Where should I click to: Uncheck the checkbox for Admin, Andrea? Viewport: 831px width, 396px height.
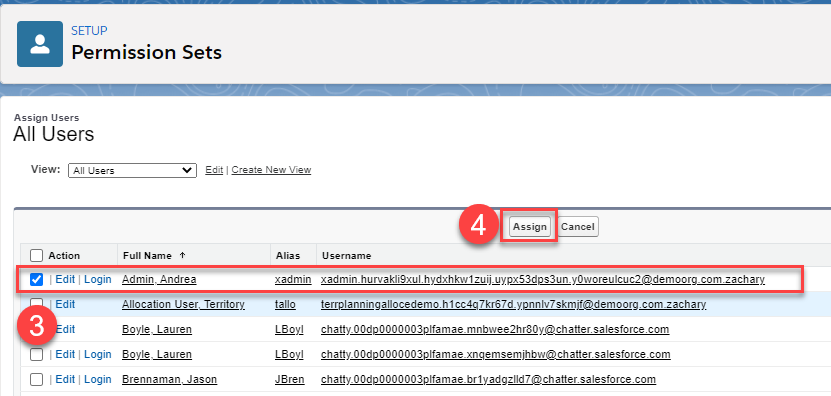click(36, 279)
